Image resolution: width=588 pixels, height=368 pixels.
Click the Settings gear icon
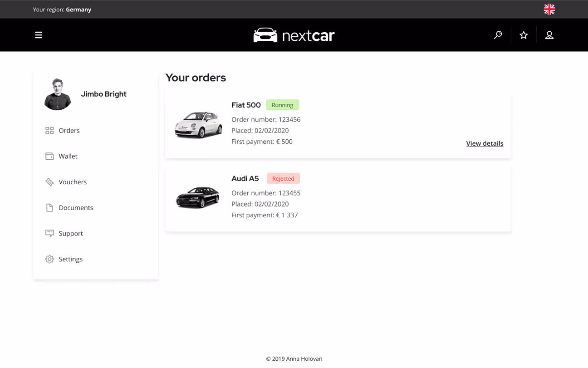tap(49, 259)
